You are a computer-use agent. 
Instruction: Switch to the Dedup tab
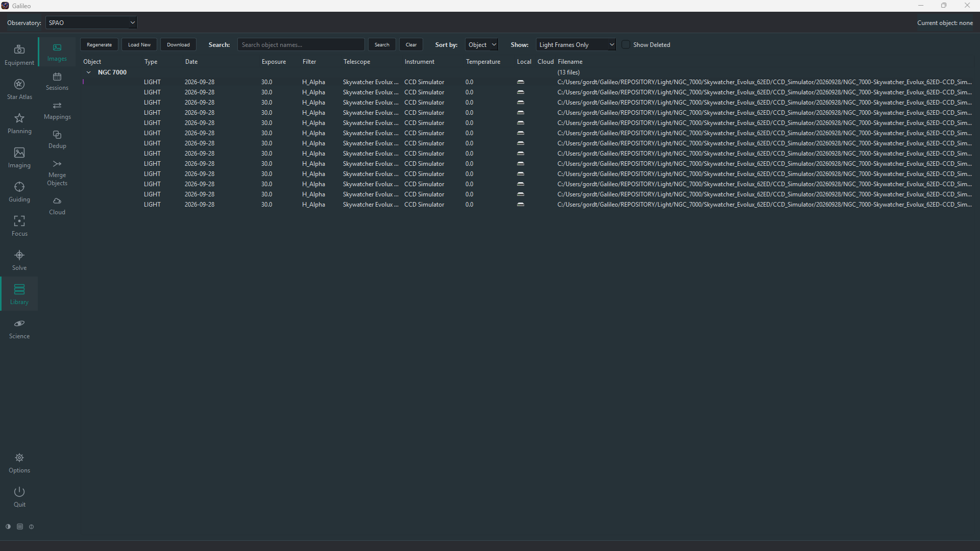tap(57, 139)
